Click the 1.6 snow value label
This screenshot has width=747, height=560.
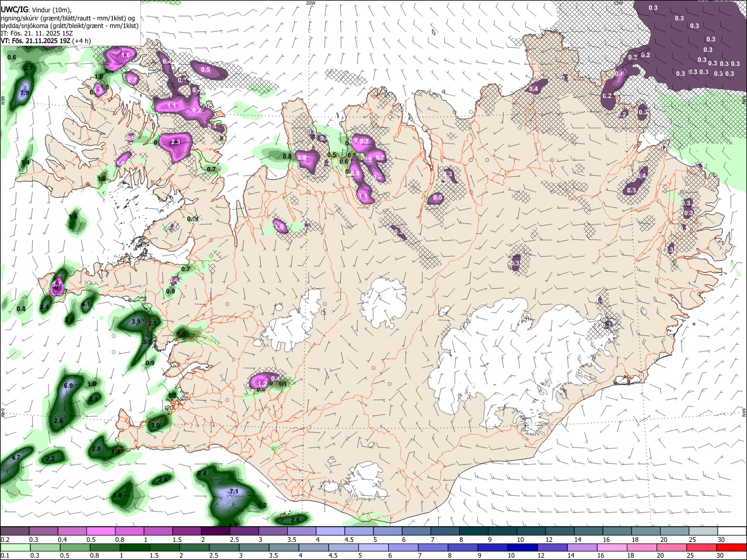(x=125, y=55)
